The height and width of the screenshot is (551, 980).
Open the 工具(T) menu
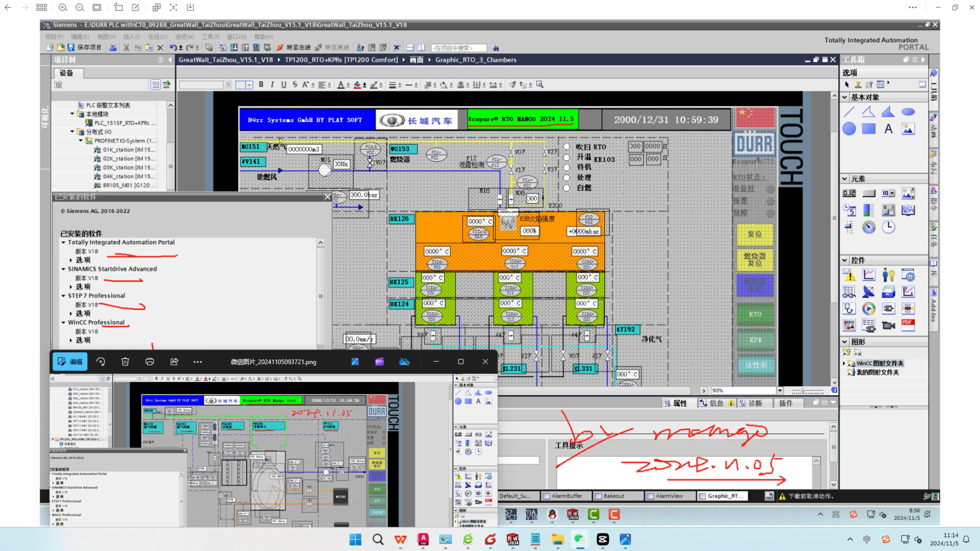(x=210, y=36)
